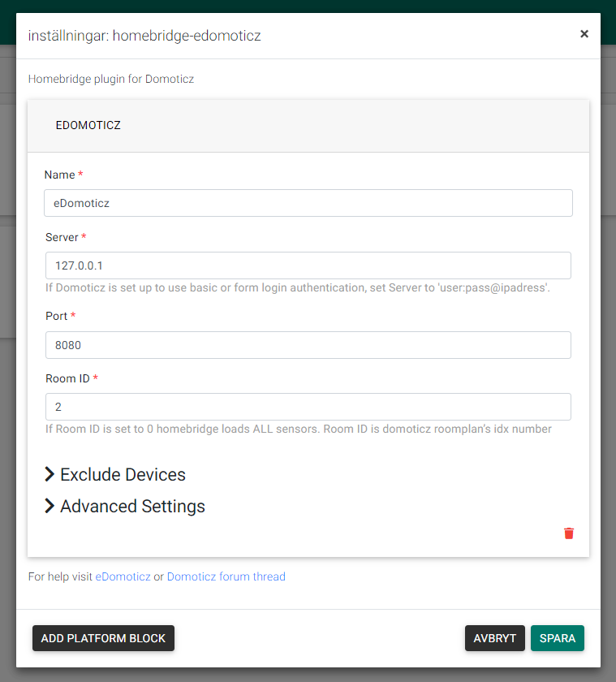
Task: Click the ADD PLATFORM BLOCK button
Action: [103, 638]
